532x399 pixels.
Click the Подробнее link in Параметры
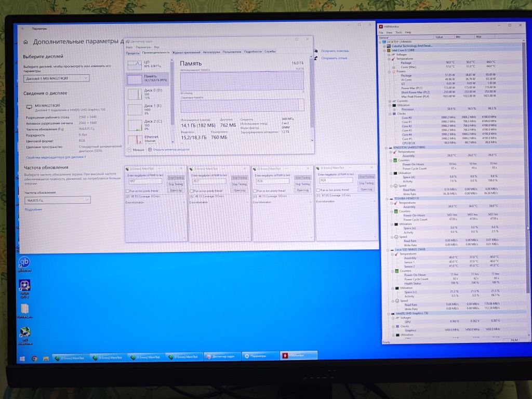pyautogui.click(x=33, y=210)
